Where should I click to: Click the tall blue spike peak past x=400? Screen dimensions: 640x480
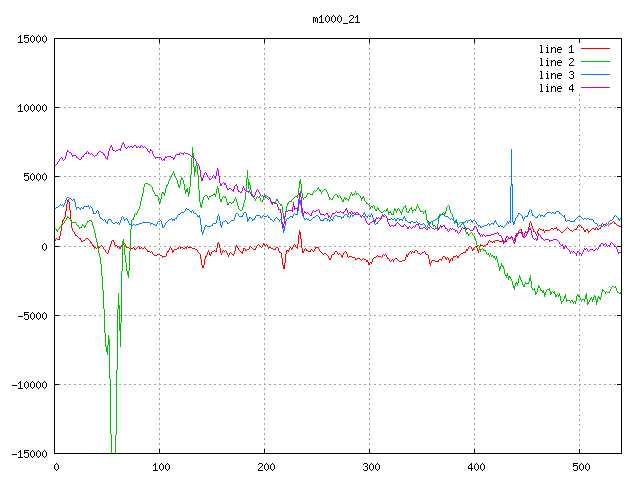tap(511, 150)
